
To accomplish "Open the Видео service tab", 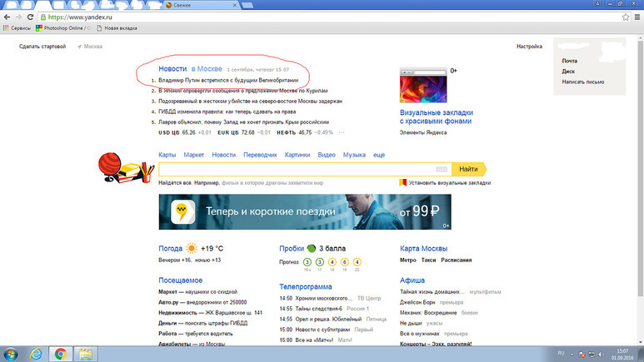I will tap(327, 155).
